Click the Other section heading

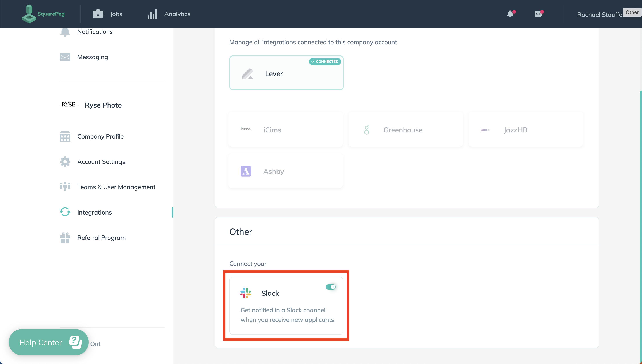pos(241,232)
